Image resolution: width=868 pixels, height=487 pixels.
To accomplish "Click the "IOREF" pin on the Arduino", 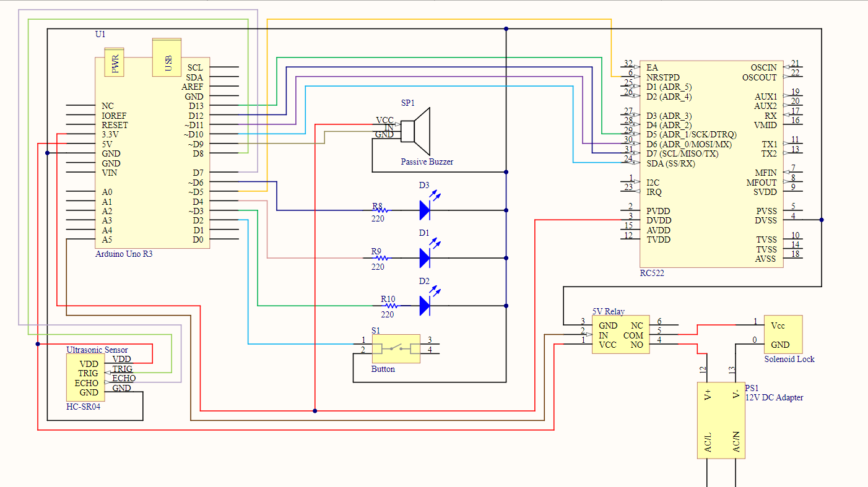I will 115,115.
